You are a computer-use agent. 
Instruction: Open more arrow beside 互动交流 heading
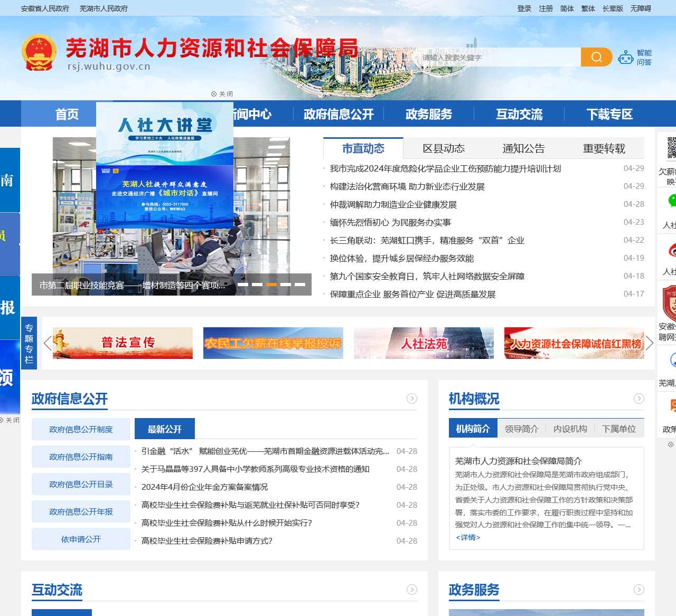(412, 590)
